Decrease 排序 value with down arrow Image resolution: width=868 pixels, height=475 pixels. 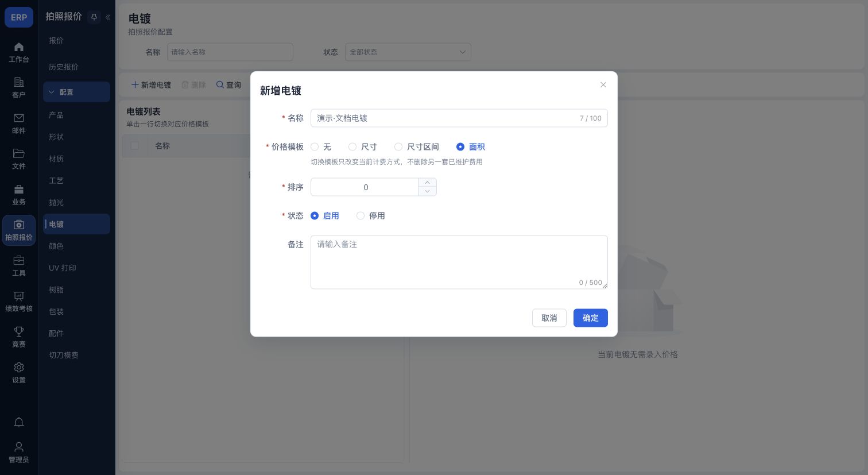[427, 191]
